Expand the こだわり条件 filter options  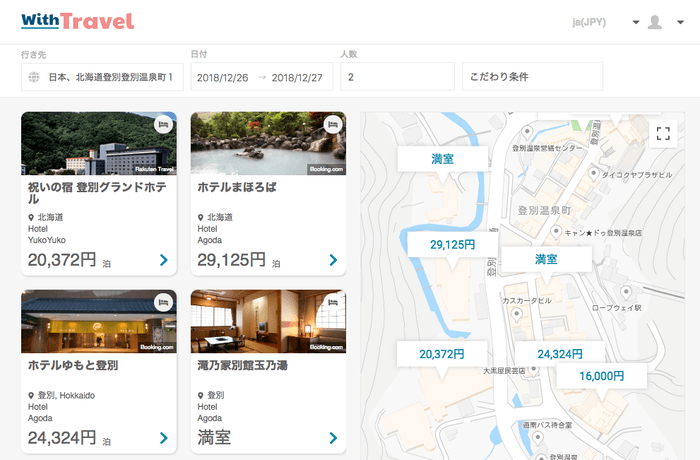[532, 77]
